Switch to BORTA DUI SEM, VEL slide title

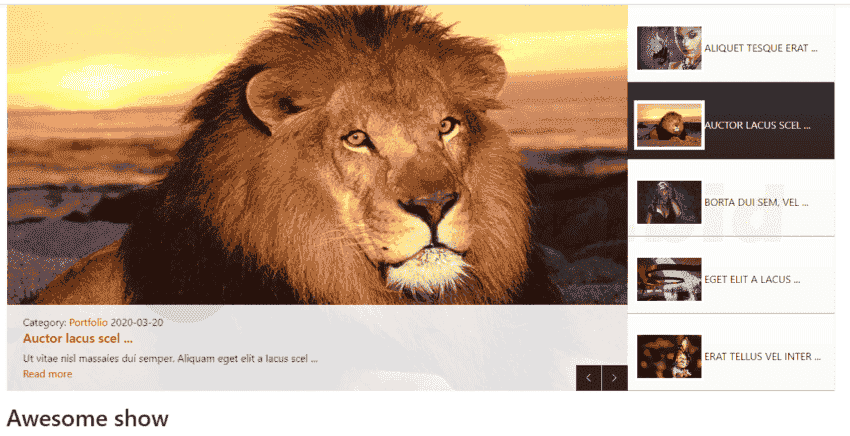(x=756, y=202)
